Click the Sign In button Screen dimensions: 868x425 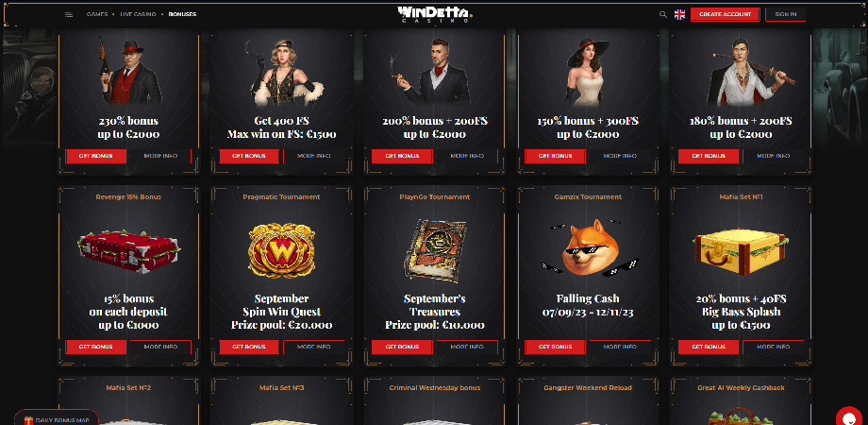[x=786, y=14]
